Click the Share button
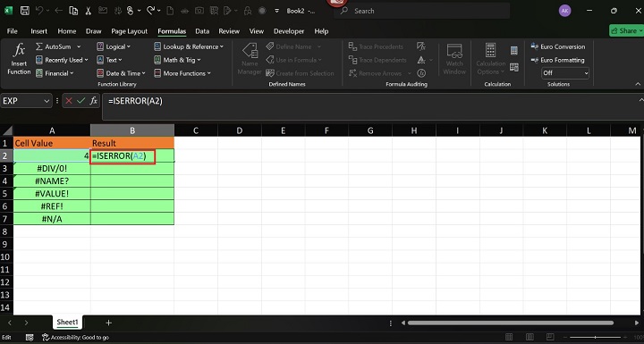The height and width of the screenshot is (344, 644). (x=626, y=30)
